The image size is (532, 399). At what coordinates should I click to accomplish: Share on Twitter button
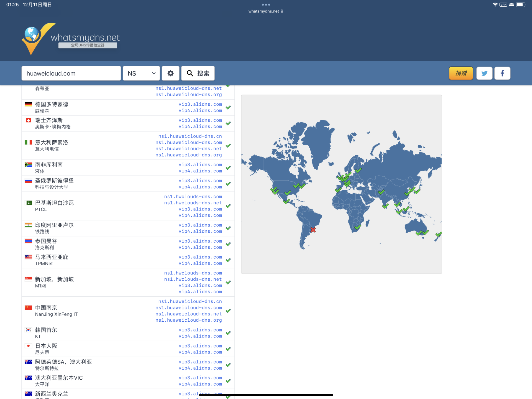click(484, 73)
